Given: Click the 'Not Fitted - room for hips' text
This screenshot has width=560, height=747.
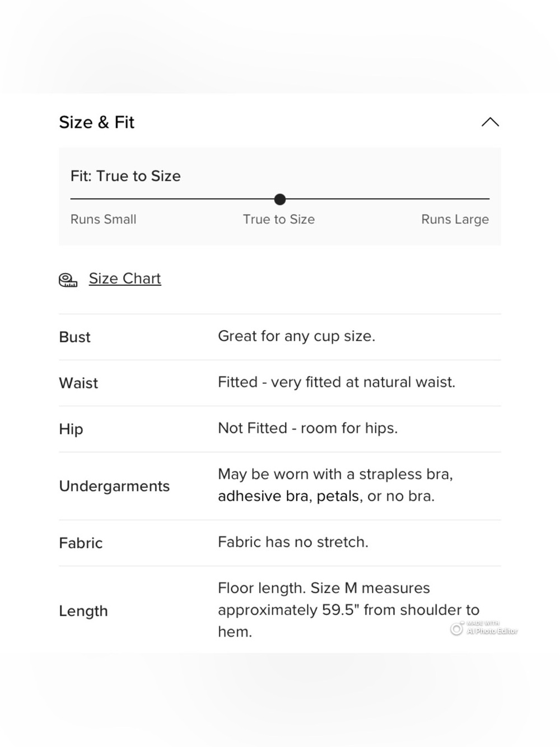Looking at the screenshot, I should coord(307,428).
